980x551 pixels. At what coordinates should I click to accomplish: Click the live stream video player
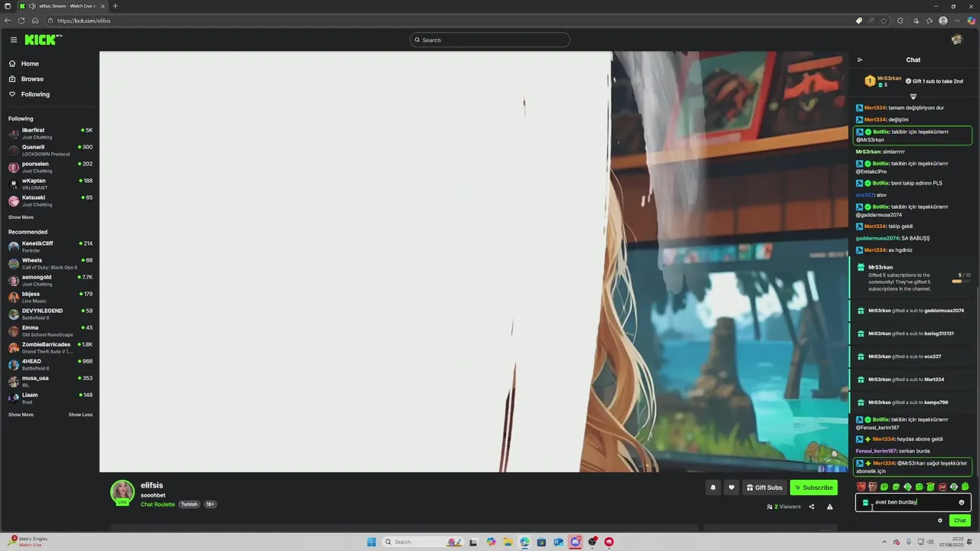474,262
